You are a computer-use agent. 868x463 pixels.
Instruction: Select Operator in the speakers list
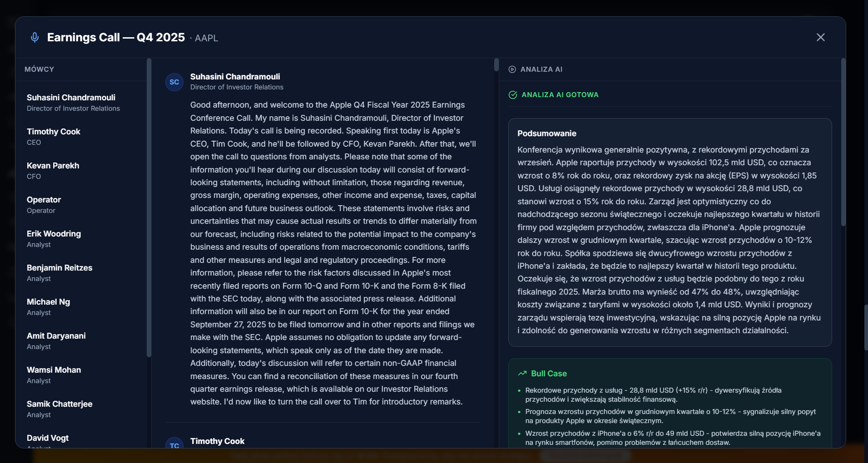pos(44,205)
